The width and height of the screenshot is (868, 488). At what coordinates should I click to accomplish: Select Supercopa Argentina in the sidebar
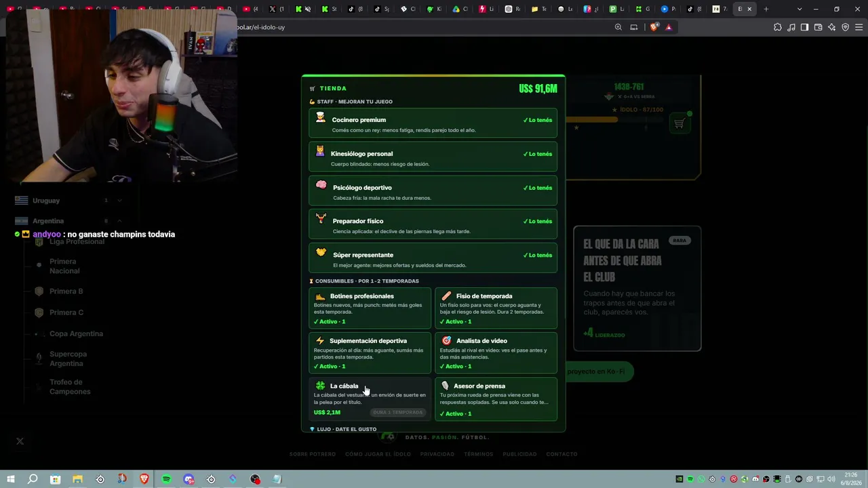pyautogui.click(x=68, y=359)
